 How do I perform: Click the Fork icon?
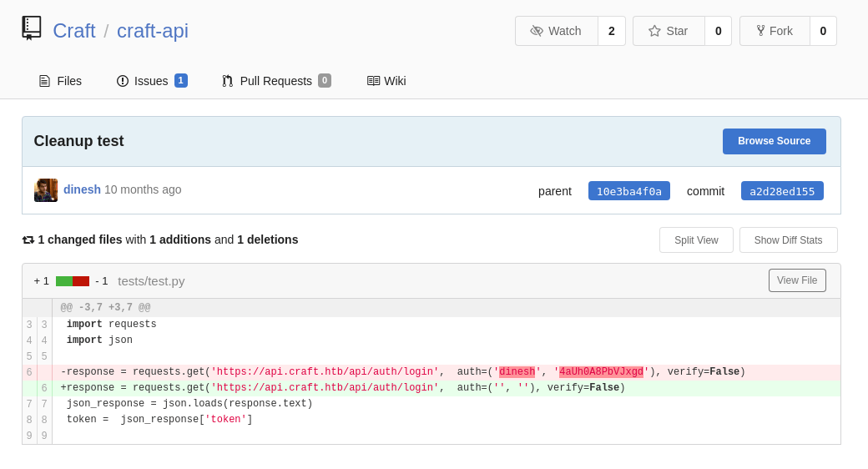tap(760, 31)
